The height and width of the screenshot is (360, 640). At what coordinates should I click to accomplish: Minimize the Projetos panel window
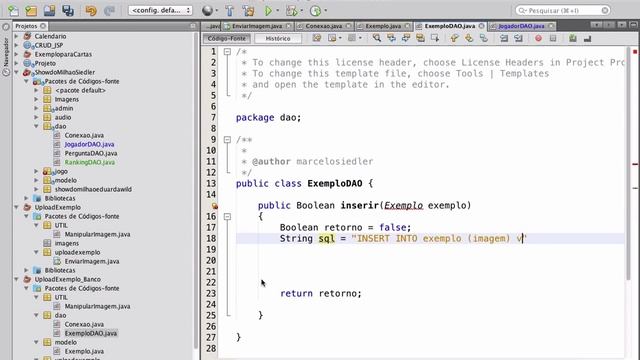pyautogui.click(x=193, y=26)
